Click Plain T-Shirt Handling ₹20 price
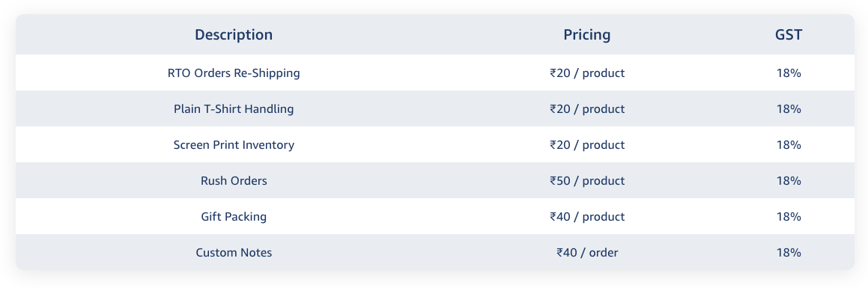 [x=587, y=109]
